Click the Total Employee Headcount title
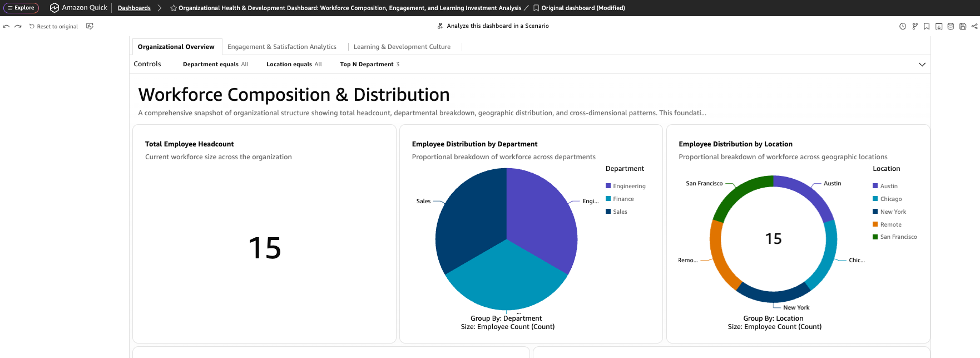This screenshot has height=358, width=980. pyautogui.click(x=189, y=144)
